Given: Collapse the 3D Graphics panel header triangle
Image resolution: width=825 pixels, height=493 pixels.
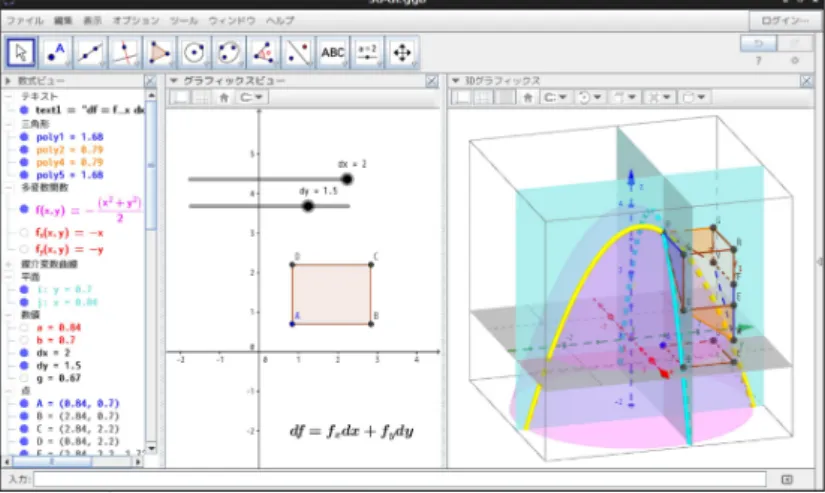Looking at the screenshot, I should (456, 81).
